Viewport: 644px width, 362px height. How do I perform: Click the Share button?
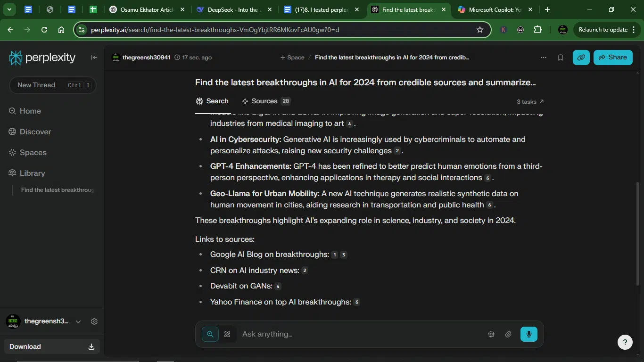(613, 58)
